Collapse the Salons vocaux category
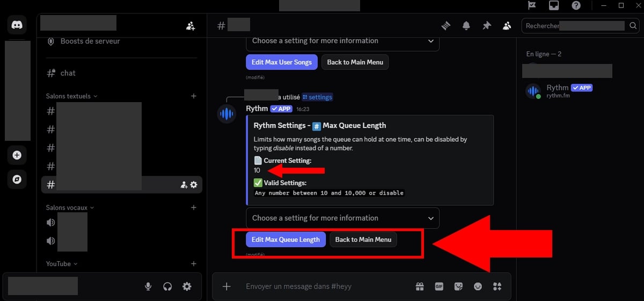The width and height of the screenshot is (644, 301). 69,207
